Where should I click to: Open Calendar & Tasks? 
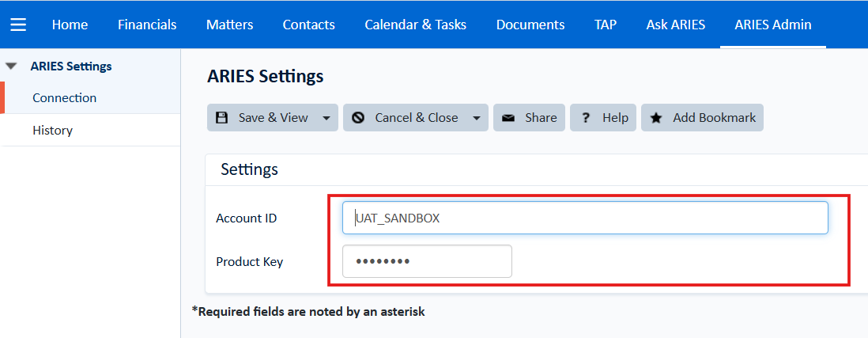416,25
